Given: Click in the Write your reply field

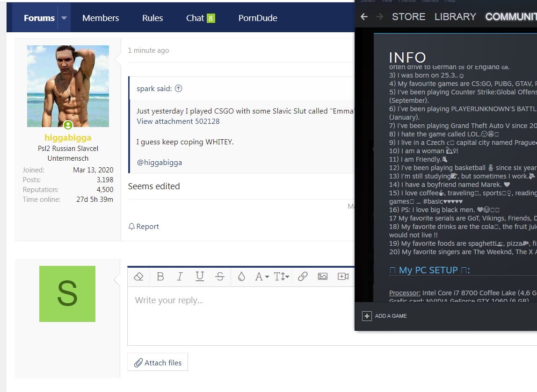Looking at the screenshot, I should tap(239, 313).
